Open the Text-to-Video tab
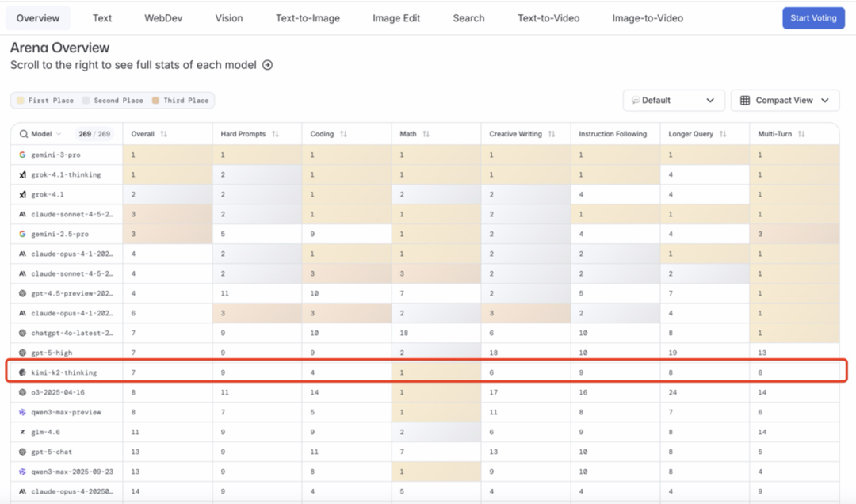This screenshot has height=504, width=856. (x=548, y=18)
